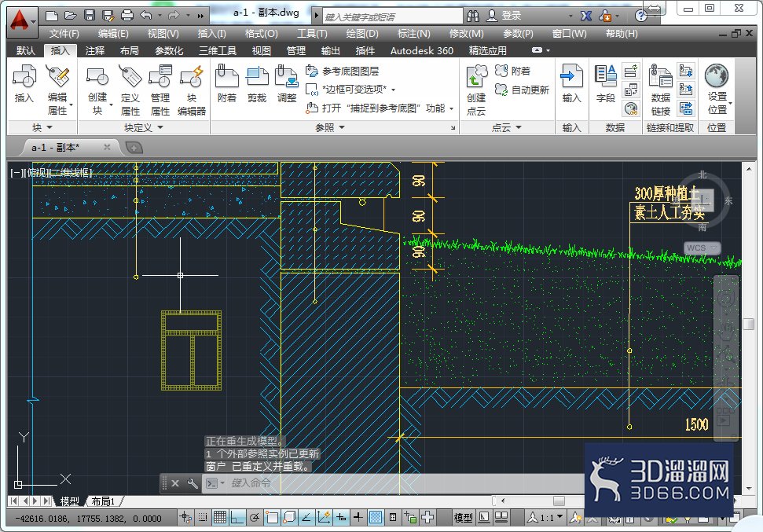Open the 绘图(D) menu

362,34
